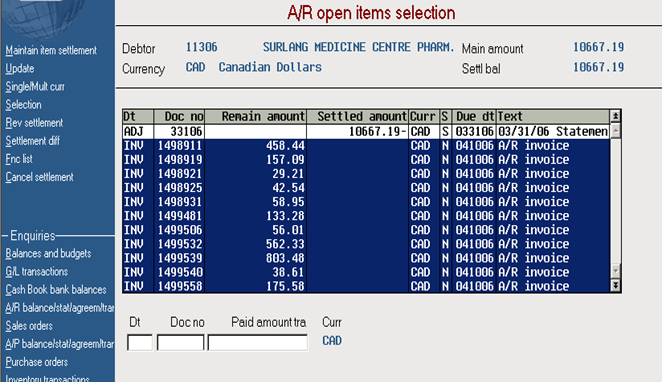Select invoice row 1499539
Image resolution: width=662 pixels, height=382 pixels.
pos(366,258)
